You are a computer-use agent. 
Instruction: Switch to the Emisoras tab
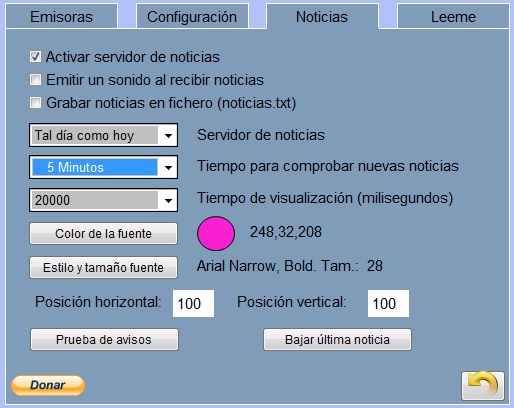(62, 16)
